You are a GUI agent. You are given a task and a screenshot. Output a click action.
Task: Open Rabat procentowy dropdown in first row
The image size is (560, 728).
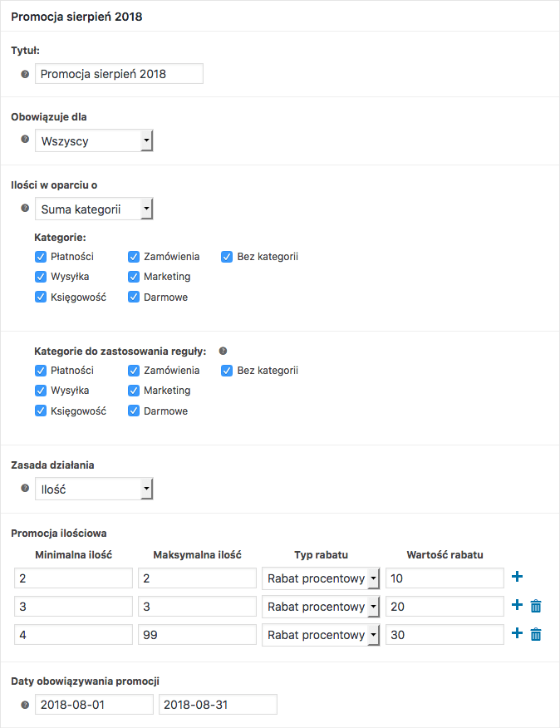(x=321, y=578)
